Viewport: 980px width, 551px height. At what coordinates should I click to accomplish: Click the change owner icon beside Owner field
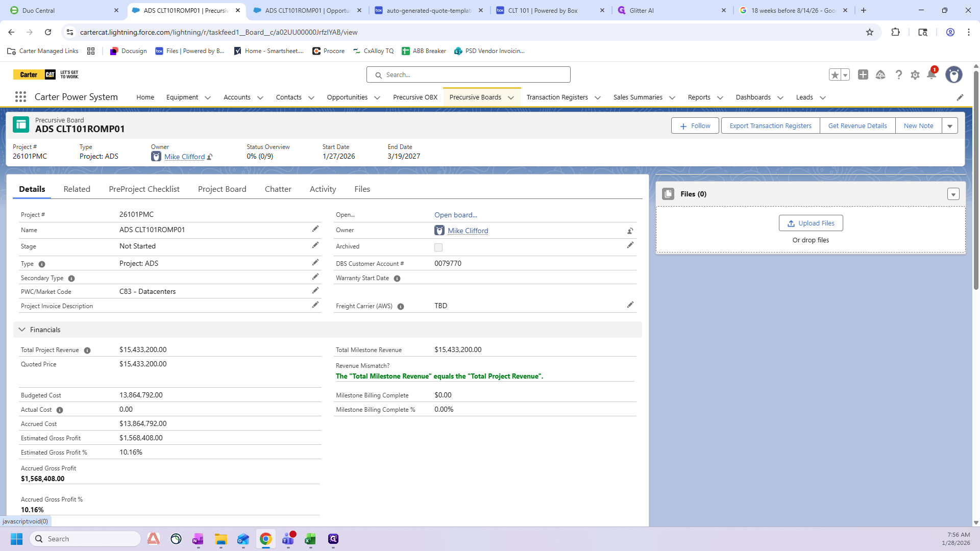tap(630, 231)
